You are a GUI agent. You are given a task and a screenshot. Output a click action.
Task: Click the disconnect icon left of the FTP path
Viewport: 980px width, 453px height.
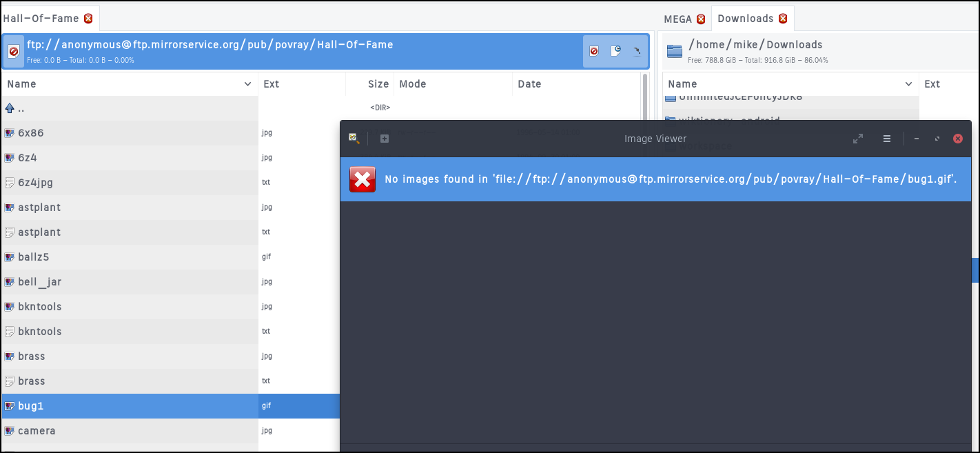click(x=13, y=52)
